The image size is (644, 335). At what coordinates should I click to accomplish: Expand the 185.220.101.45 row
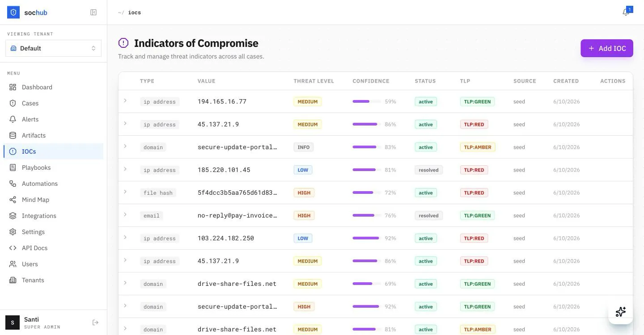pyautogui.click(x=125, y=169)
